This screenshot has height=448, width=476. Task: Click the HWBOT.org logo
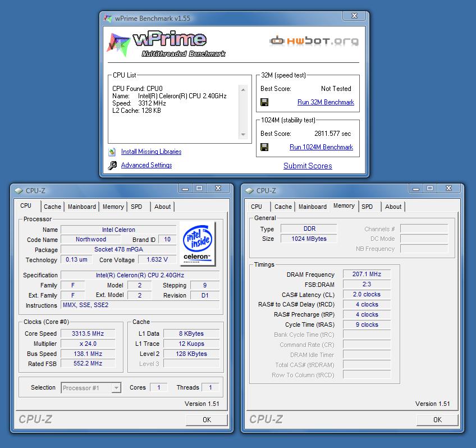click(314, 40)
